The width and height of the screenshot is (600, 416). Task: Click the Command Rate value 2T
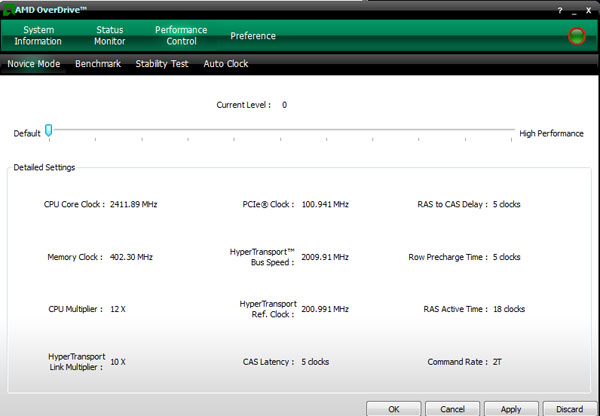coord(497,362)
